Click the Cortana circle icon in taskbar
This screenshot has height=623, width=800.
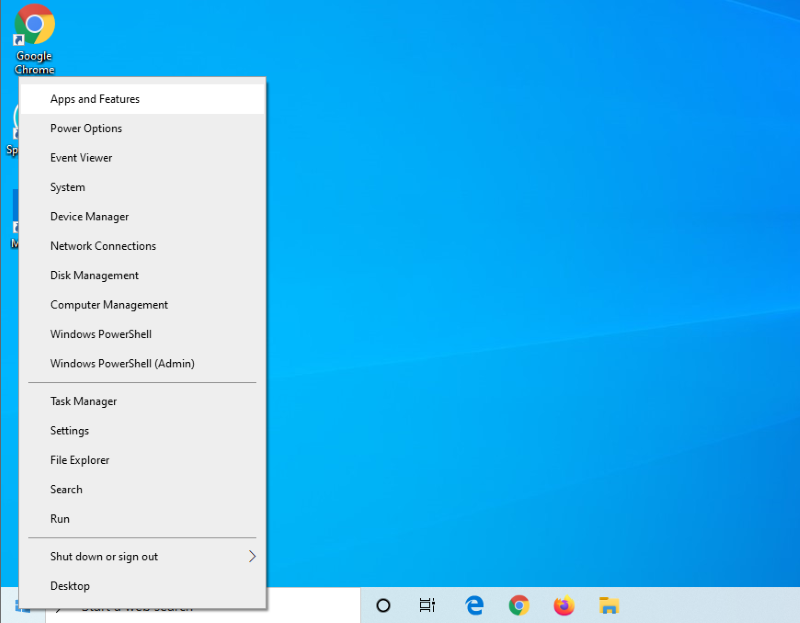click(x=383, y=605)
